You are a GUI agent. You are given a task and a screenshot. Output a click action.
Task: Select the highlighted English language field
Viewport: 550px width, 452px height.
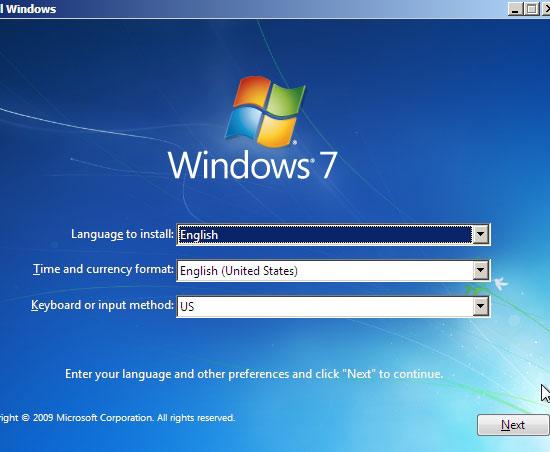pyautogui.click(x=325, y=234)
